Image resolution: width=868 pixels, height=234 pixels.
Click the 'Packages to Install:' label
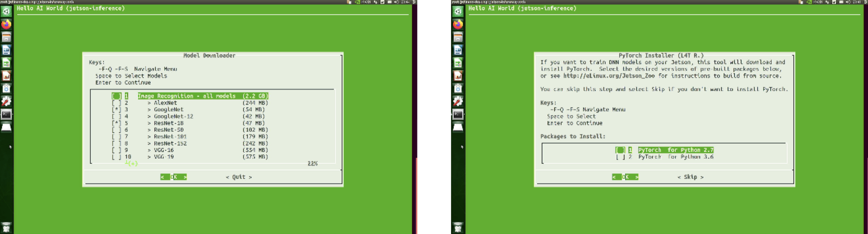(x=573, y=137)
